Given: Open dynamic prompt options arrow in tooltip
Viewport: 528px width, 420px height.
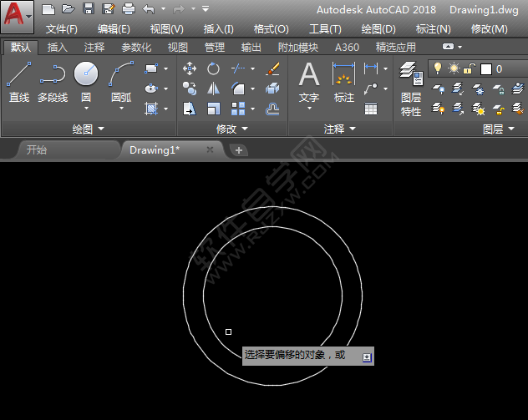Looking at the screenshot, I should pos(367,357).
